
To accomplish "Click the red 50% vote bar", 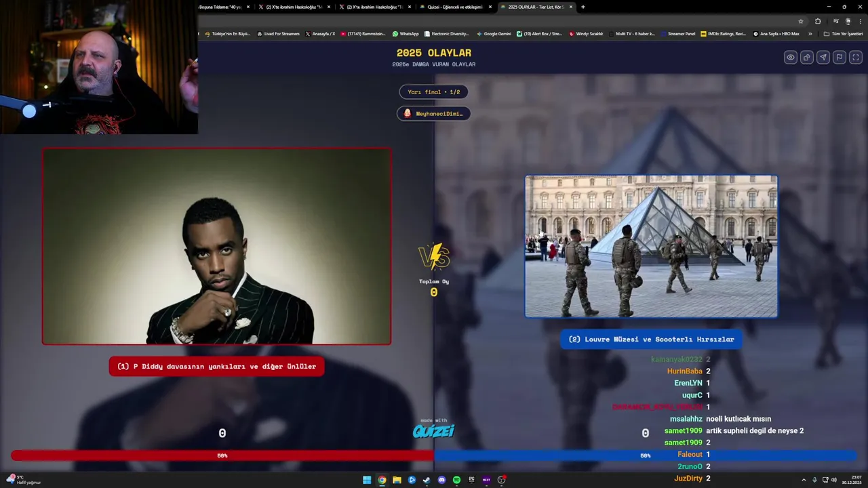I will pos(222,455).
